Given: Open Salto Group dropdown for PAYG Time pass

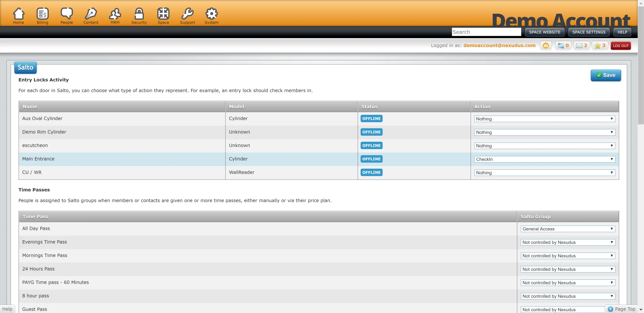Looking at the screenshot, I should (x=568, y=283).
